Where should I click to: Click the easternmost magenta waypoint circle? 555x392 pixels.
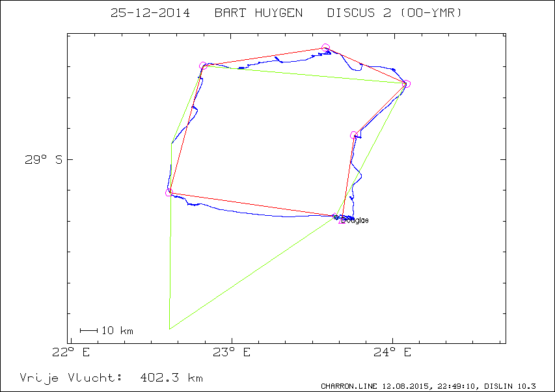(x=407, y=84)
